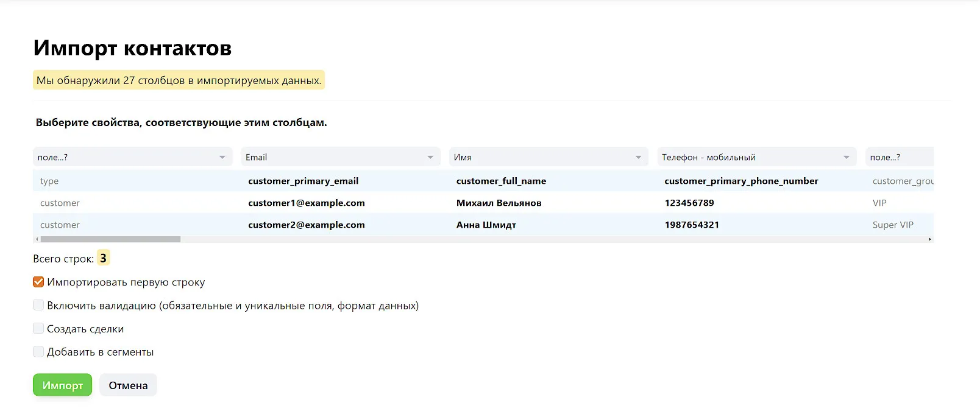Open the first "поле...?" column dropdown

(132, 157)
